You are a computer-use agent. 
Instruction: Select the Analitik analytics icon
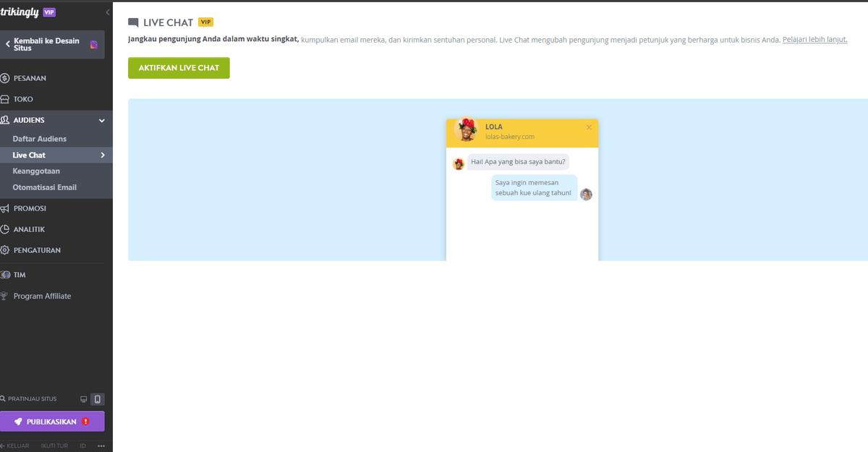[7, 229]
